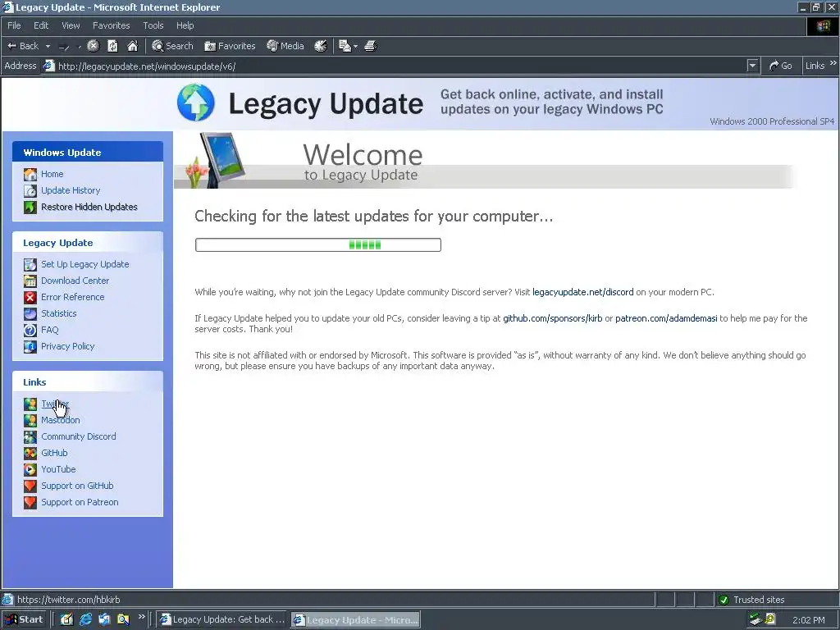Open the Update History link

click(x=71, y=190)
